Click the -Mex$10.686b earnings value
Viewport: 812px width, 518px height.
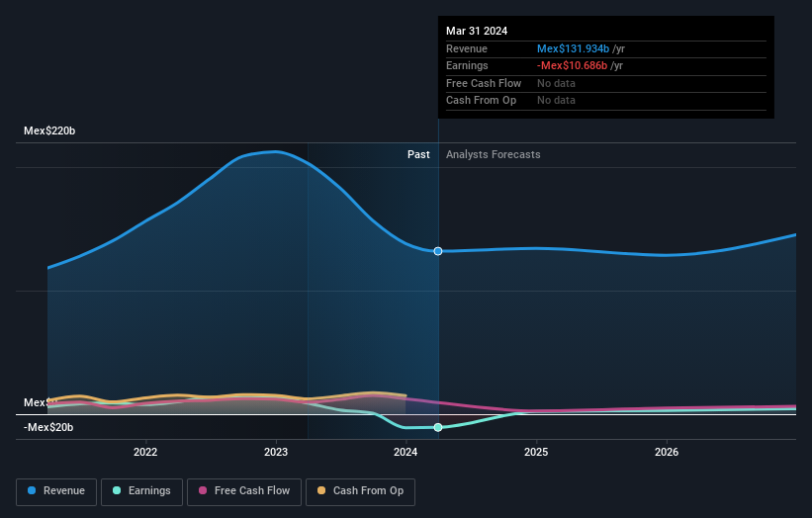point(573,65)
